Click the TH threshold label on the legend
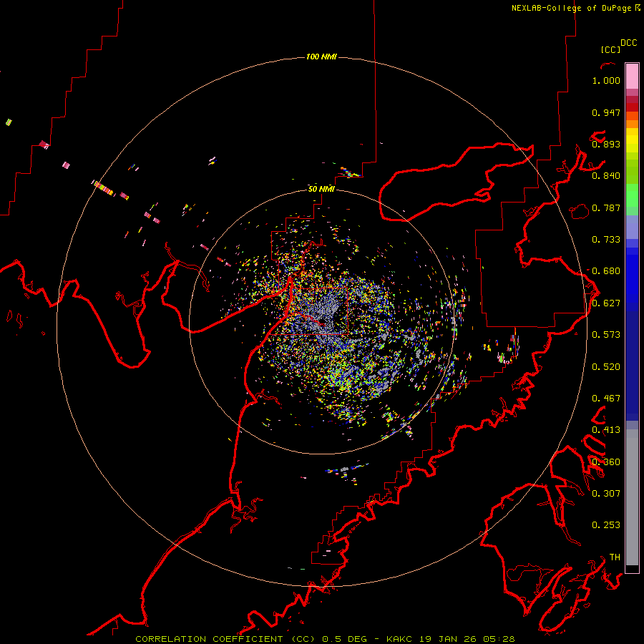Screen dimensions: 644x644 click(x=615, y=557)
